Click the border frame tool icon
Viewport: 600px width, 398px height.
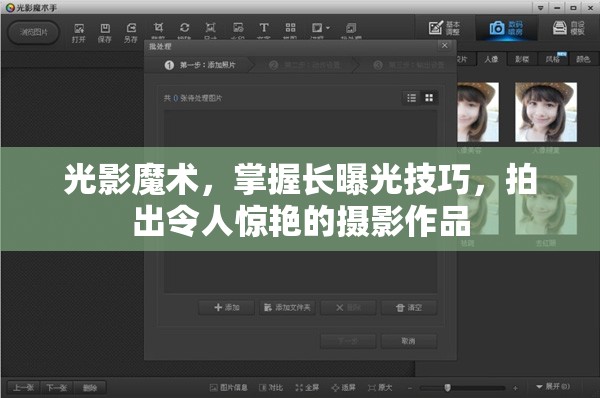tap(317, 28)
